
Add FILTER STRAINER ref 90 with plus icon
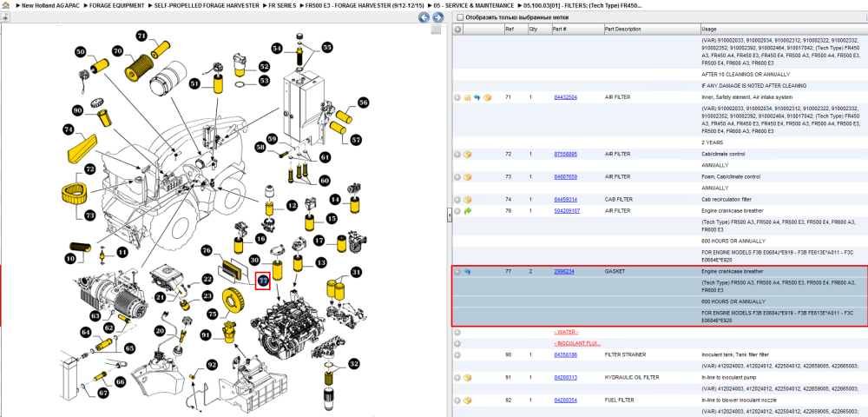[x=457, y=355]
